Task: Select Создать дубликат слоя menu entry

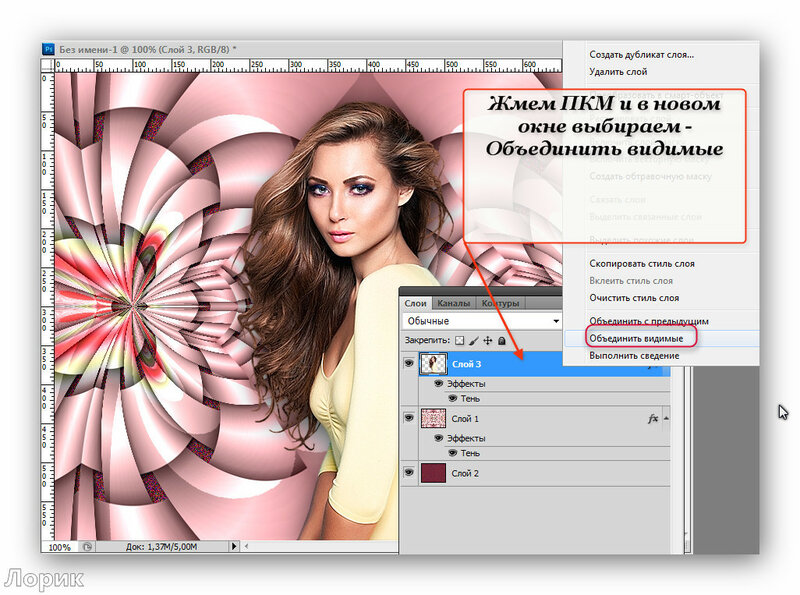Action: (x=641, y=55)
